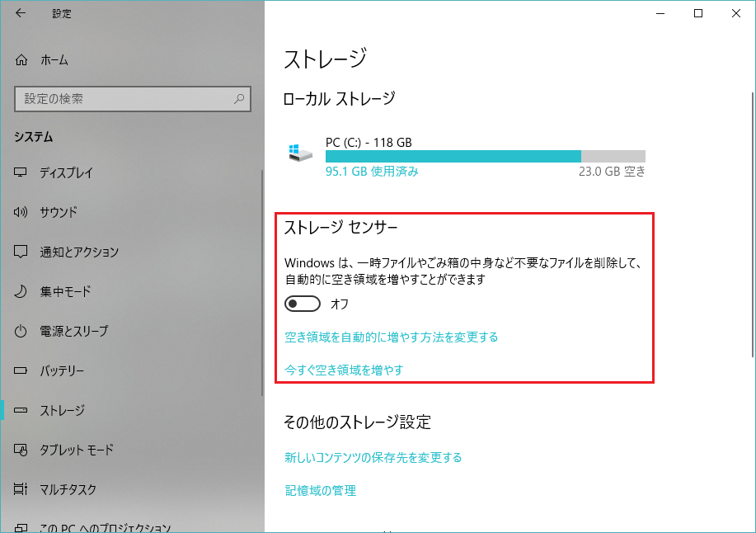Click the Display (ディスプレイ) monitor icon
This screenshot has height=533, width=756.
[x=21, y=173]
